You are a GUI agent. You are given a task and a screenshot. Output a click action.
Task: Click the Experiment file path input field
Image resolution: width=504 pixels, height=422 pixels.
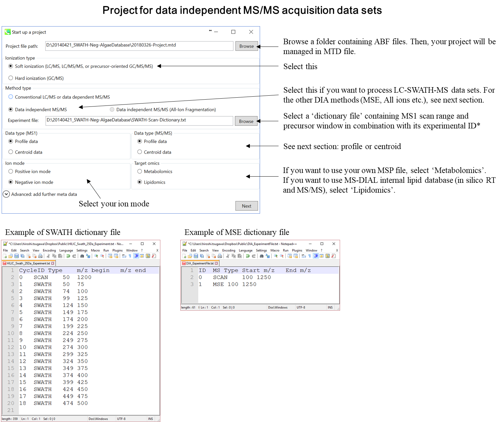(x=139, y=121)
